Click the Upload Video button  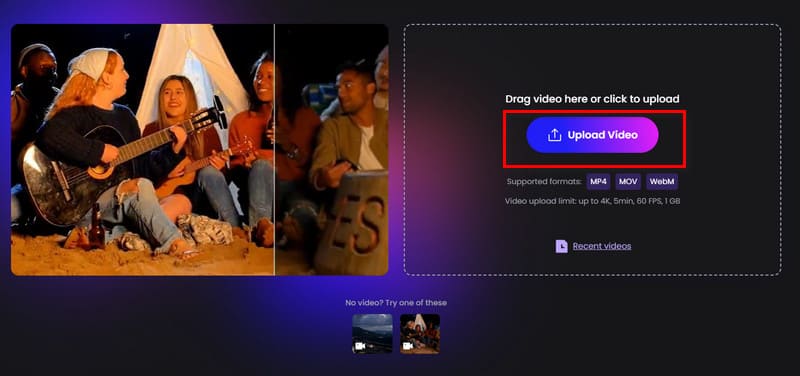(x=592, y=135)
